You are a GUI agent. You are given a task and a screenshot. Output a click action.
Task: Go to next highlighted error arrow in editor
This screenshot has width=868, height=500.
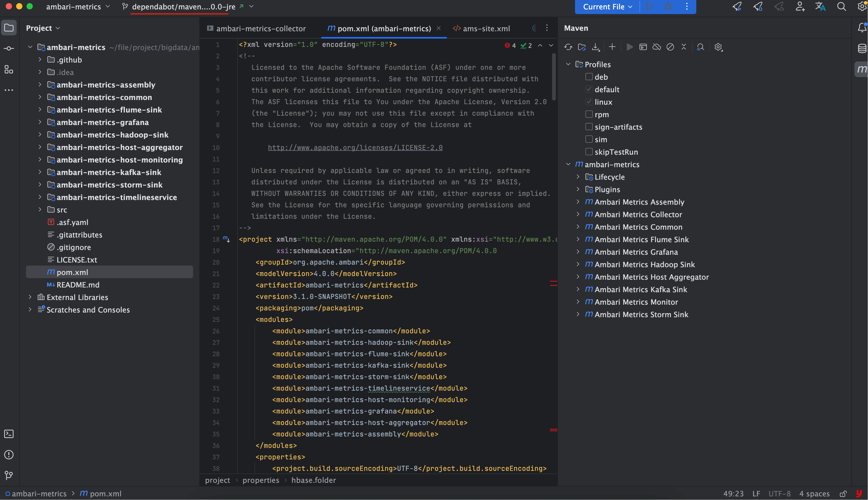point(551,45)
